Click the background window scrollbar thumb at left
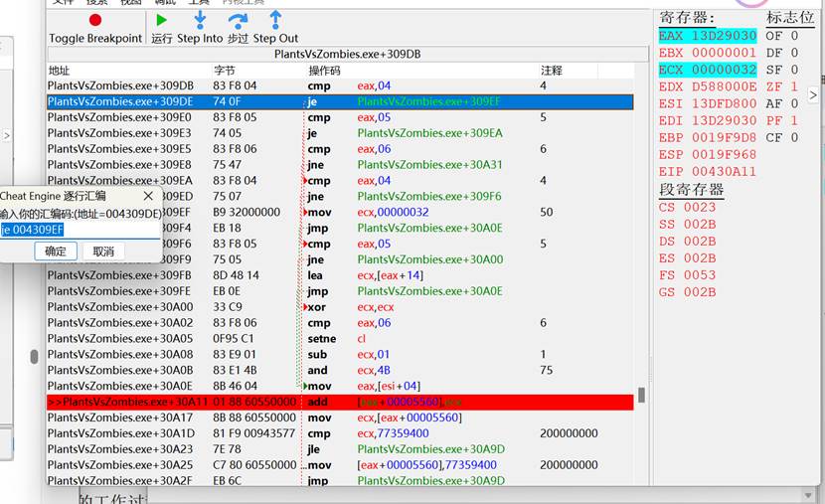This screenshot has width=825, height=504. (34, 357)
